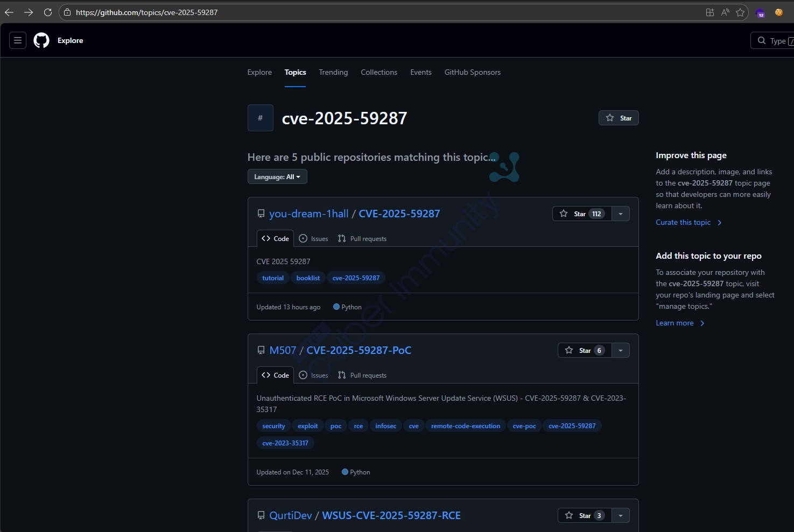
Task: Reload the page with the refresh icon
Action: [x=48, y=12]
